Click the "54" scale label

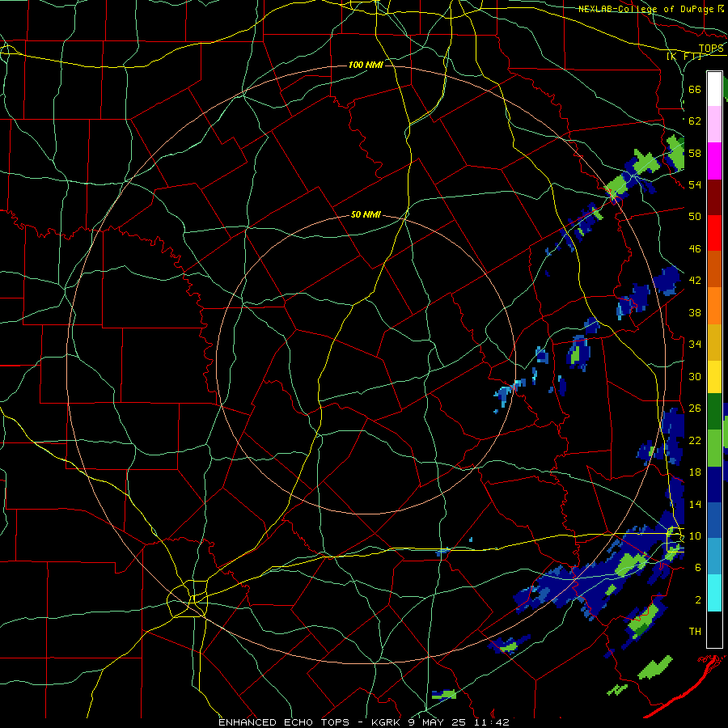(x=695, y=184)
